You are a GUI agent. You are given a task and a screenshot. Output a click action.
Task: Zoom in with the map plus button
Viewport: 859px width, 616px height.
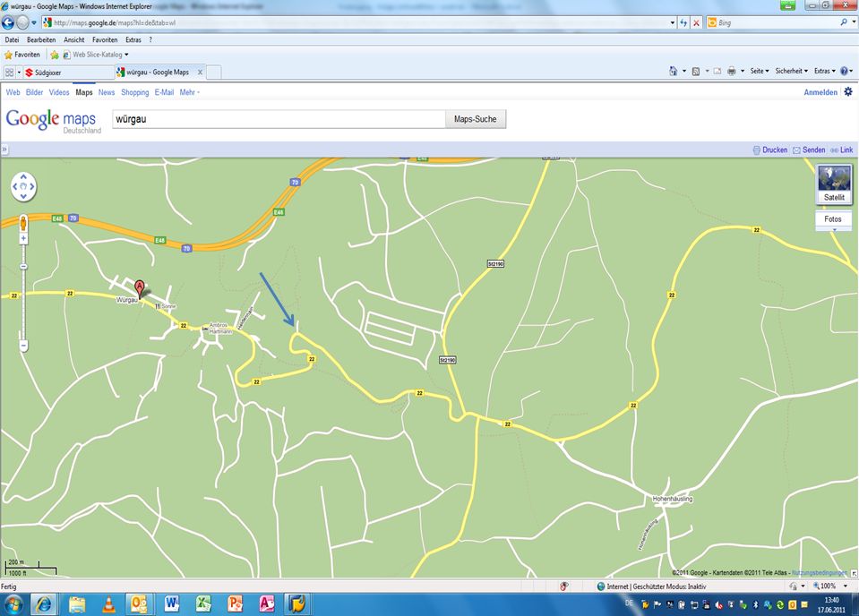tap(23, 239)
